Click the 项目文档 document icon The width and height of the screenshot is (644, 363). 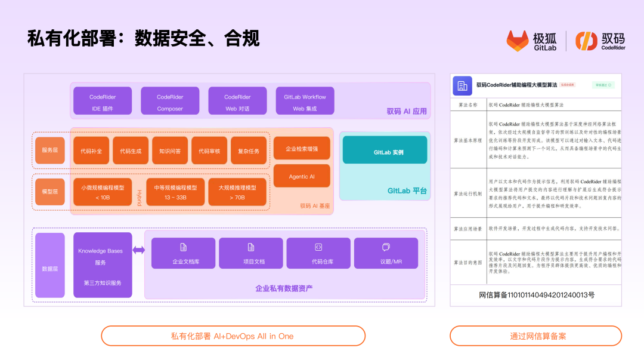coord(251,247)
